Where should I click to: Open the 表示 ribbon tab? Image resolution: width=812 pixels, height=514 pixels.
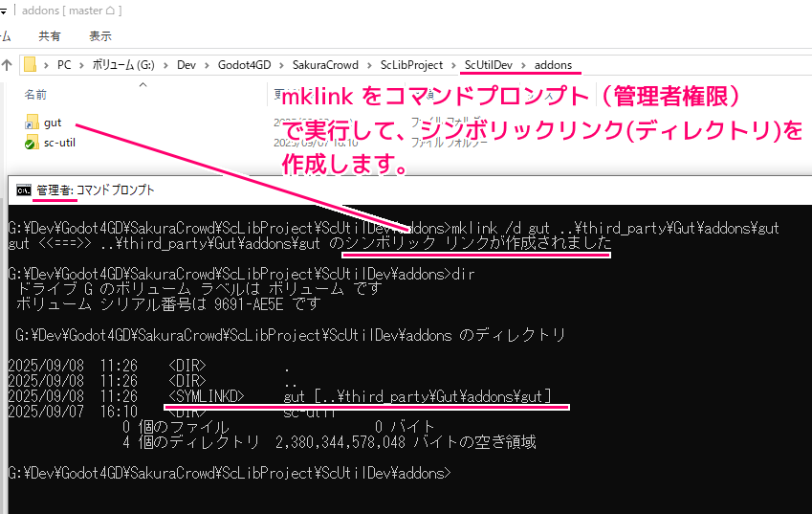tap(100, 36)
